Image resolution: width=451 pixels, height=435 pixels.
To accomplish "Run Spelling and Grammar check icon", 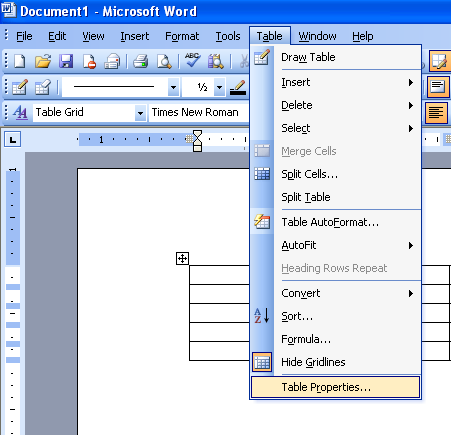I will [x=192, y=60].
